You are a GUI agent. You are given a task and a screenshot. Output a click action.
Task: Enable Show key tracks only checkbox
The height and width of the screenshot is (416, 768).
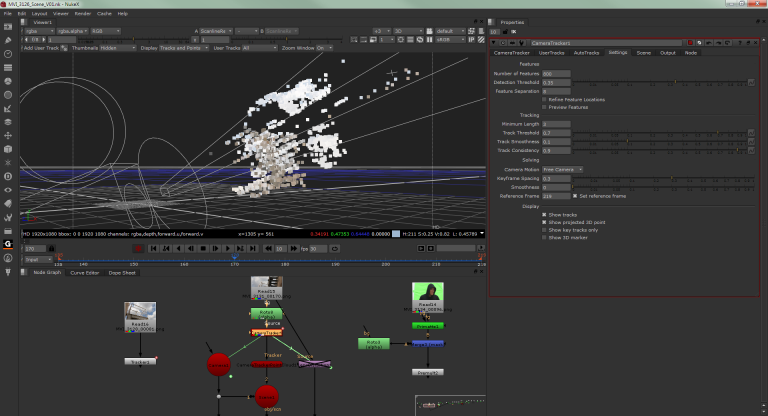pyautogui.click(x=546, y=230)
